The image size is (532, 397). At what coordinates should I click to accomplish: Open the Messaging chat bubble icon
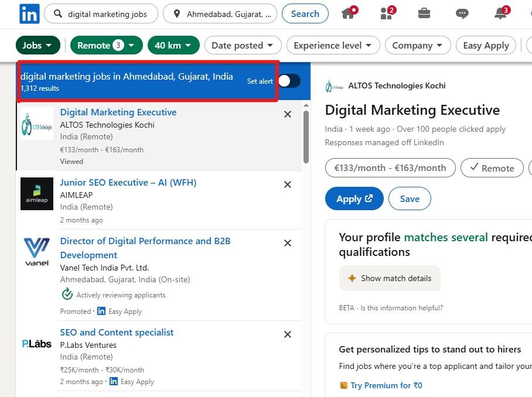click(462, 14)
